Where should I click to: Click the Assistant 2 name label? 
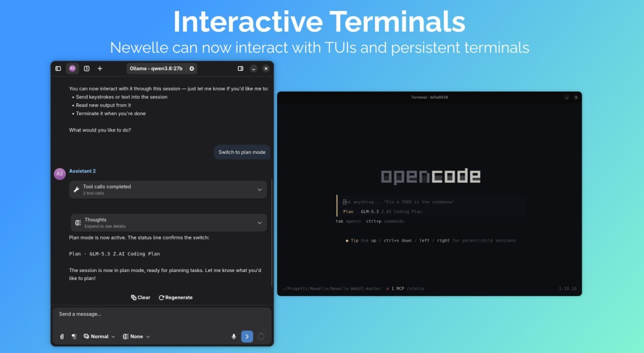point(83,171)
